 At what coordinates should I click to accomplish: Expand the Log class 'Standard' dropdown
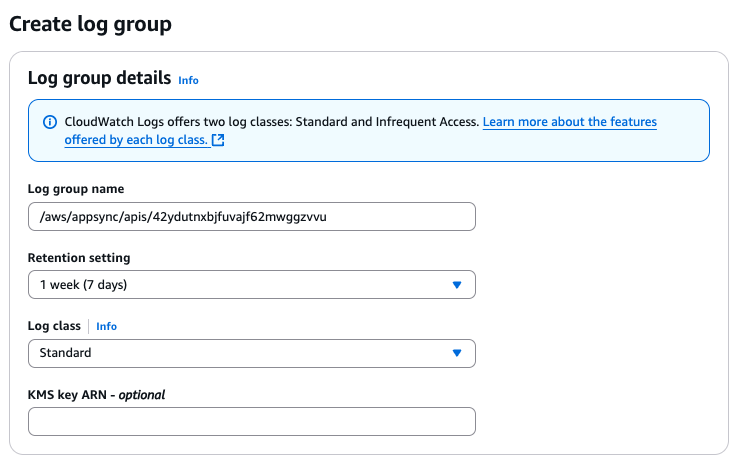pos(250,353)
